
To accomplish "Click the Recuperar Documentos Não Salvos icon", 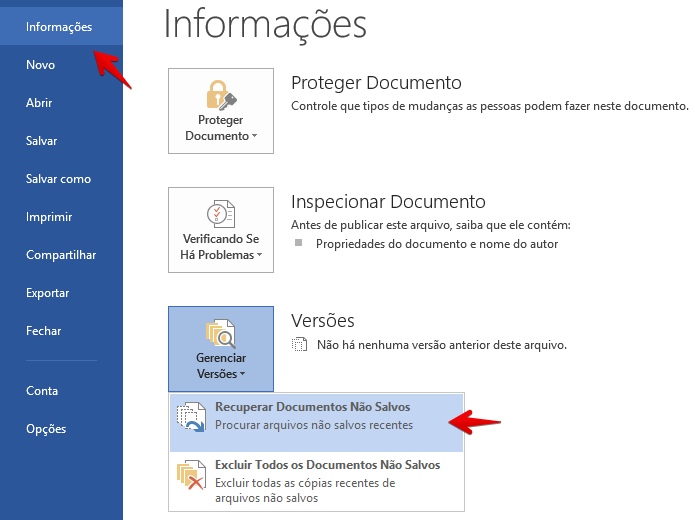I will pos(189,417).
